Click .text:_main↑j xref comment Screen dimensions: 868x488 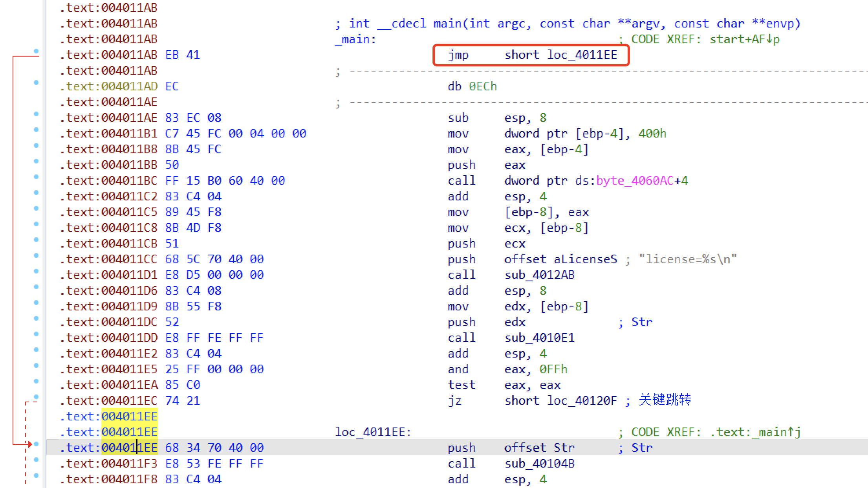click(755, 432)
